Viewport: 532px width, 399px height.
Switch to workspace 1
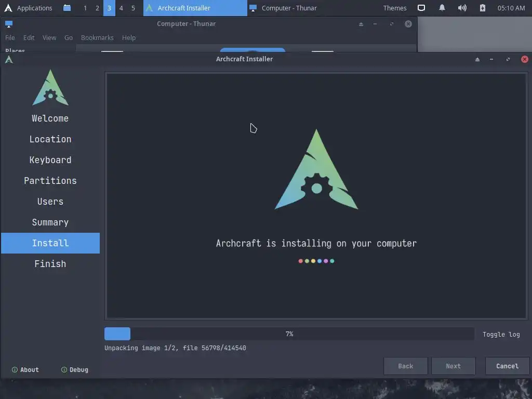[x=85, y=8]
